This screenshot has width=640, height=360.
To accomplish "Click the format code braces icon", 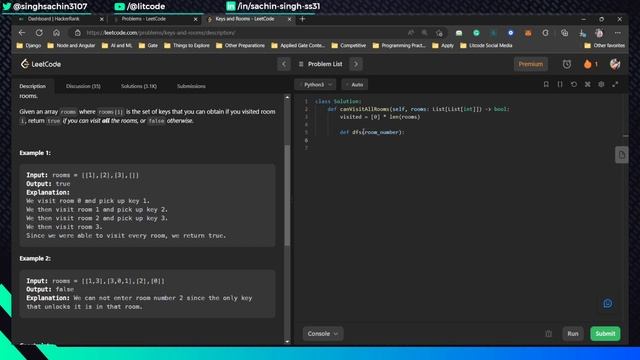I will (x=560, y=84).
